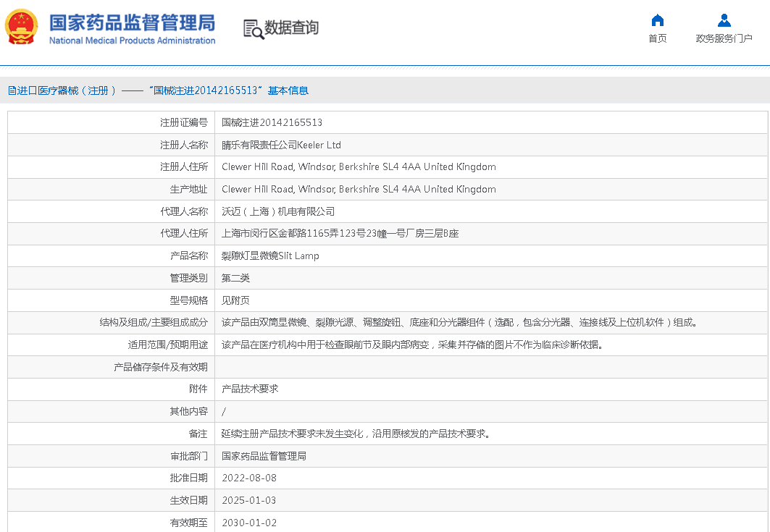Click the home house icon
Viewport: 770px width, 532px height.
pos(657,20)
